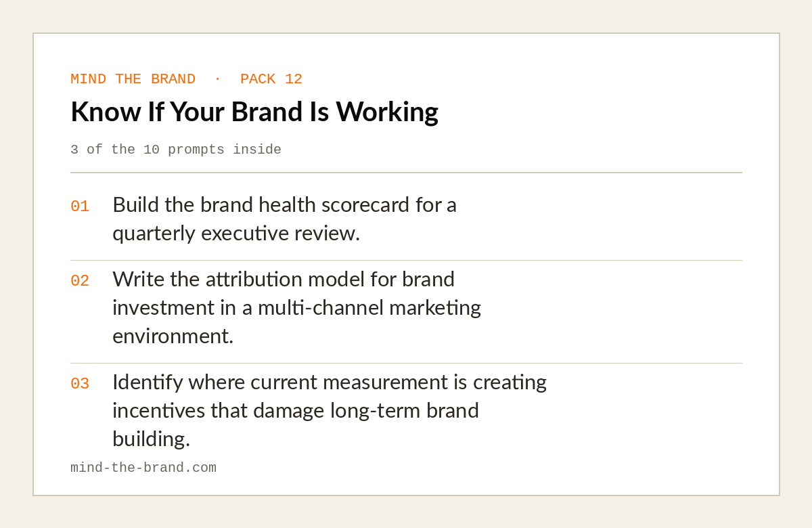Visit the mind-the-brand.com link
The width and height of the screenshot is (812, 528).
point(143,468)
